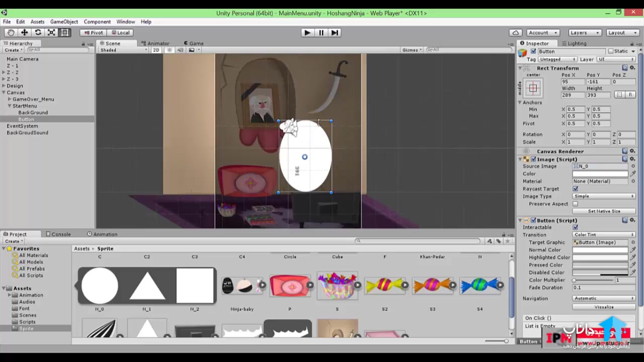644x362 pixels.
Task: Open Scene view effects image menu
Action: 193,50
